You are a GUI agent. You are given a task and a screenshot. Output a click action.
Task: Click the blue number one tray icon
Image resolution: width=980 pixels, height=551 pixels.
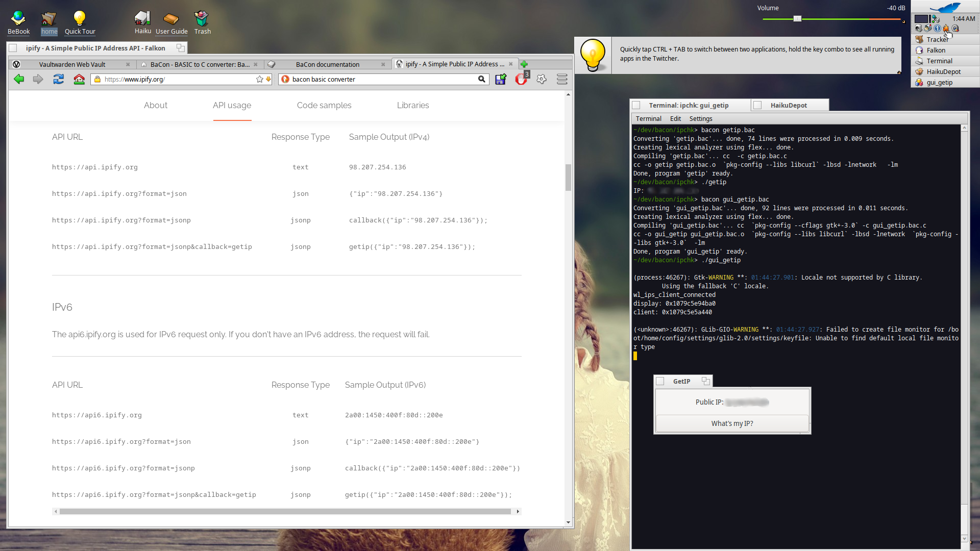point(937,29)
